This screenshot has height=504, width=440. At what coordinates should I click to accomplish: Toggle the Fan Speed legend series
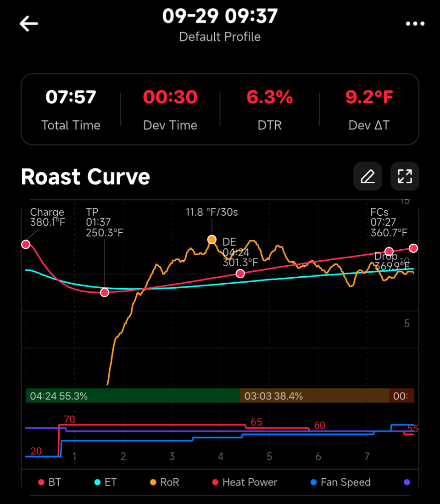pos(341,482)
